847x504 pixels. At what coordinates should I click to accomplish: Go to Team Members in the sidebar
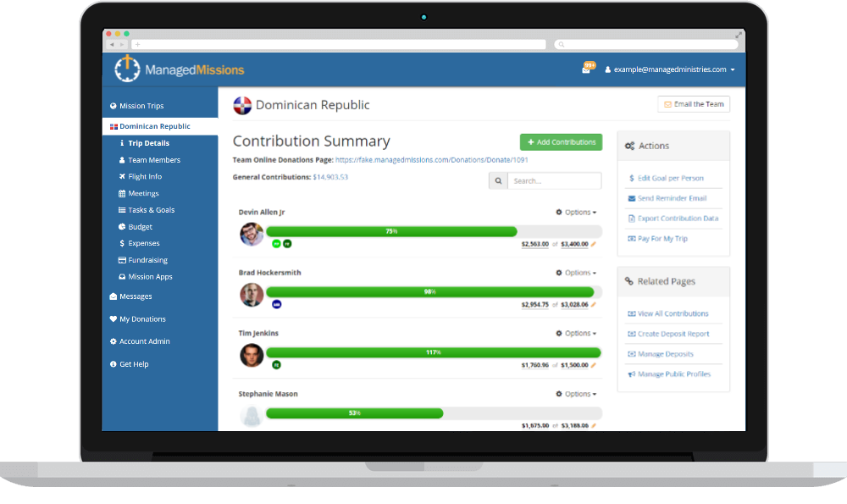[x=150, y=160]
